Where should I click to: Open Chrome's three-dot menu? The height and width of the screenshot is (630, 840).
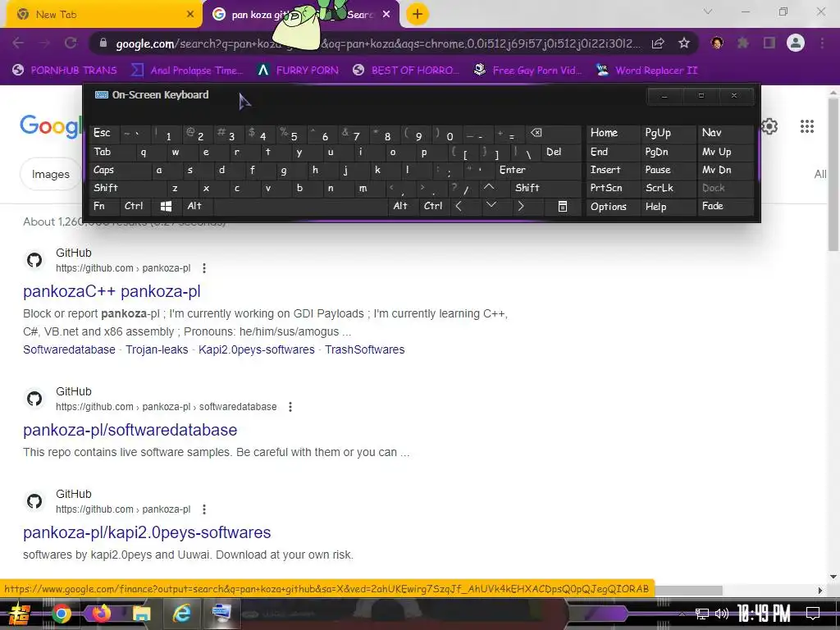pyautogui.click(x=822, y=43)
